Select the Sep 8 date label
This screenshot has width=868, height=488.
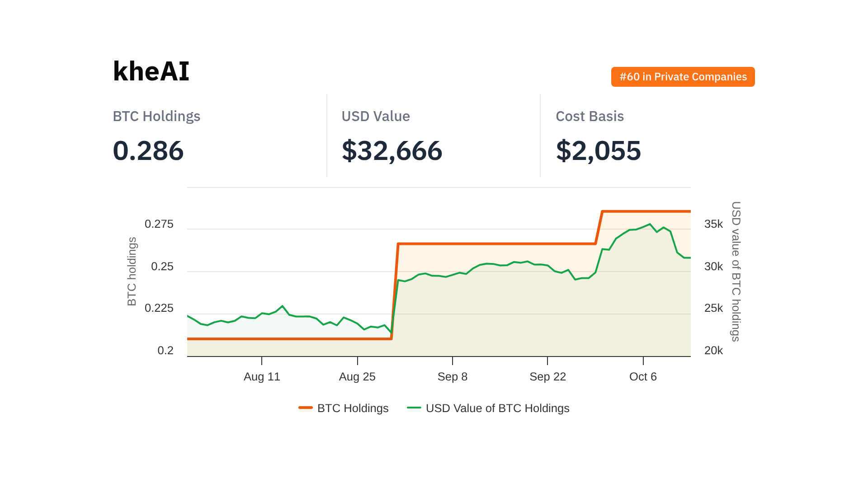tap(452, 376)
